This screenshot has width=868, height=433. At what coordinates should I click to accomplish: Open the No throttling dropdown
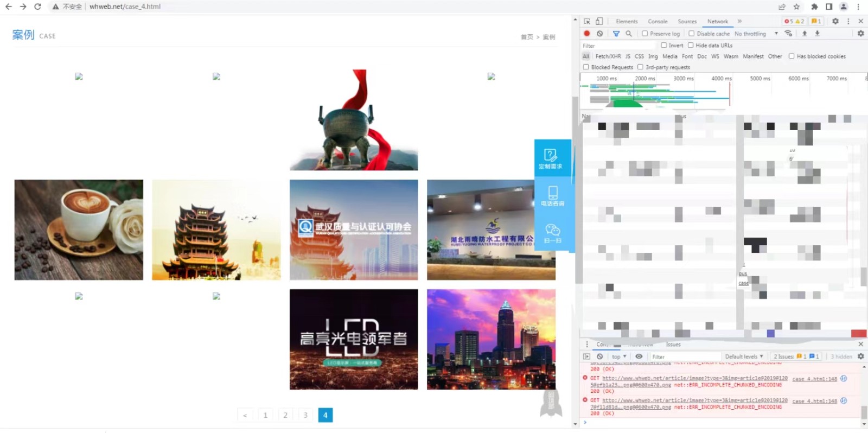pos(756,34)
